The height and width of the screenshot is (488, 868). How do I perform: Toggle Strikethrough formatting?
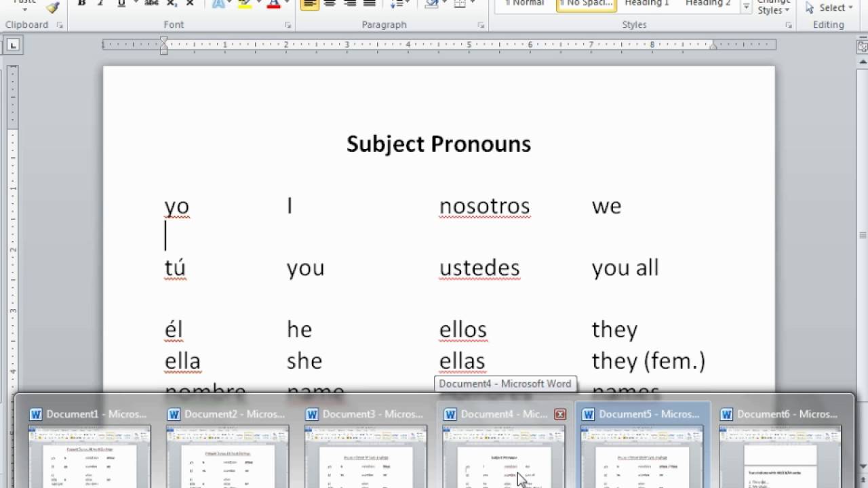click(x=152, y=3)
